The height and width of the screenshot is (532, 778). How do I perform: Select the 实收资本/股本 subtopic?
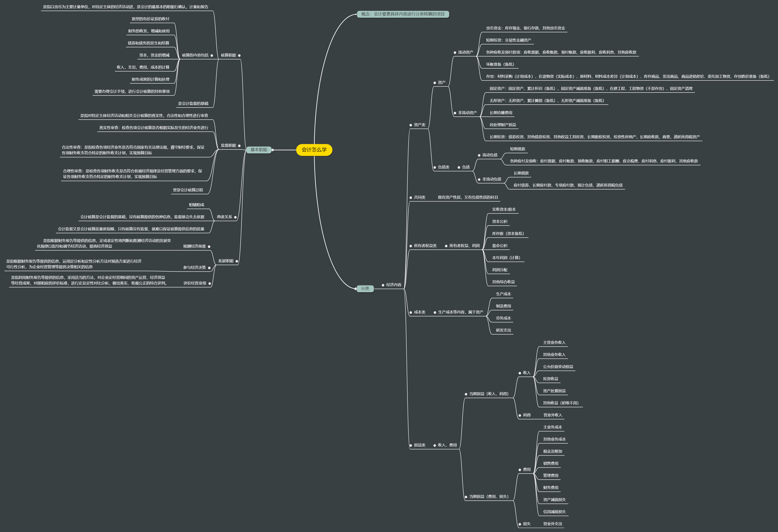pyautogui.click(x=504, y=209)
